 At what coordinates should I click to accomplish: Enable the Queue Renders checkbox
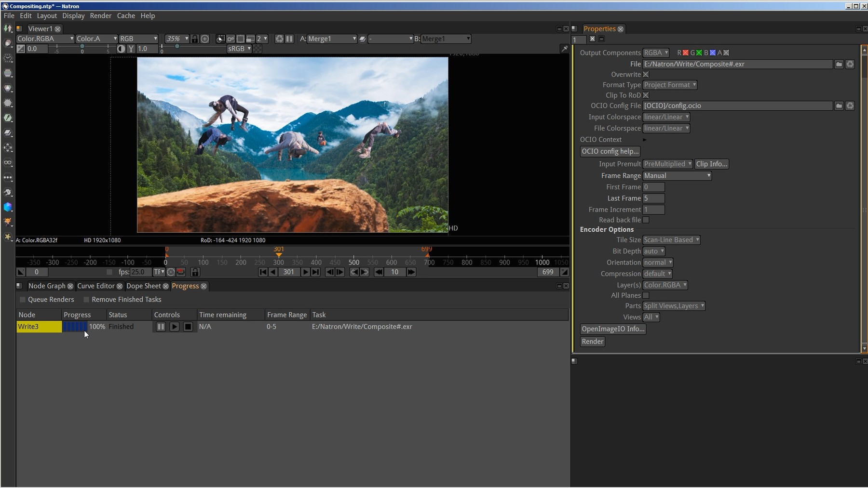23,299
